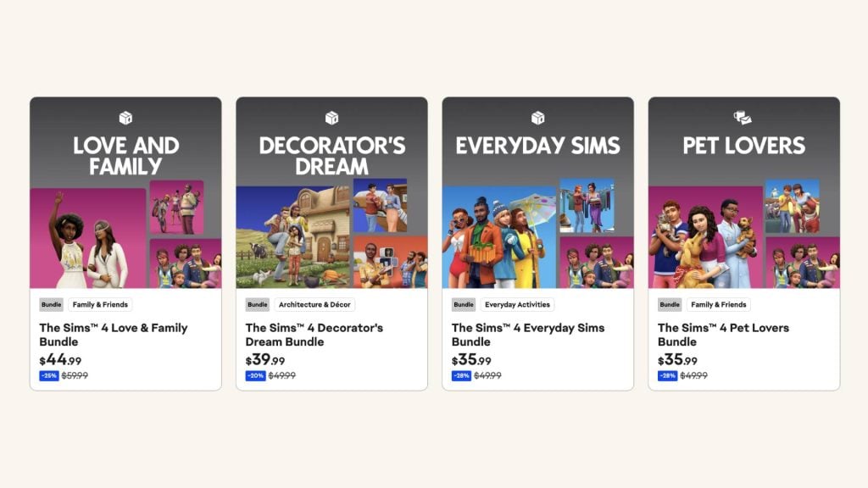Click the box icon above Decorator's Dream

click(x=331, y=118)
